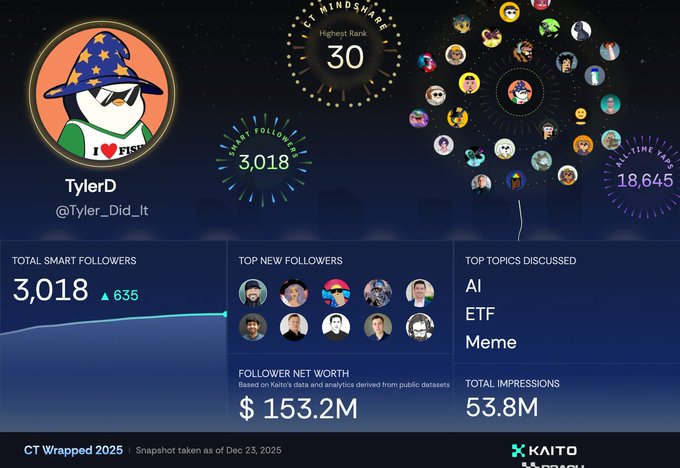
Task: Click the yellow smiley emoji avatar
Action: pyautogui.click(x=580, y=116)
